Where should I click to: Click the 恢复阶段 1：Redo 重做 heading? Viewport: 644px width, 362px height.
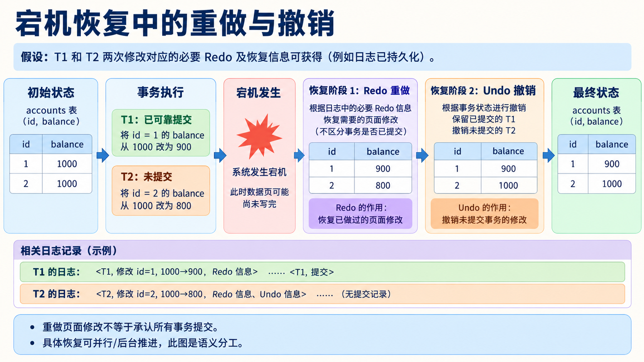(359, 90)
